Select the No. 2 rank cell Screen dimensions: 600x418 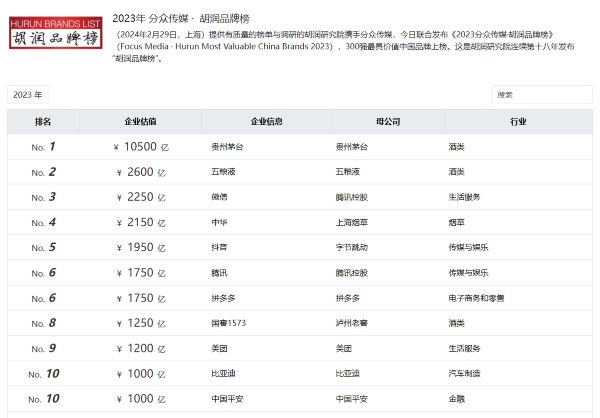click(x=43, y=172)
